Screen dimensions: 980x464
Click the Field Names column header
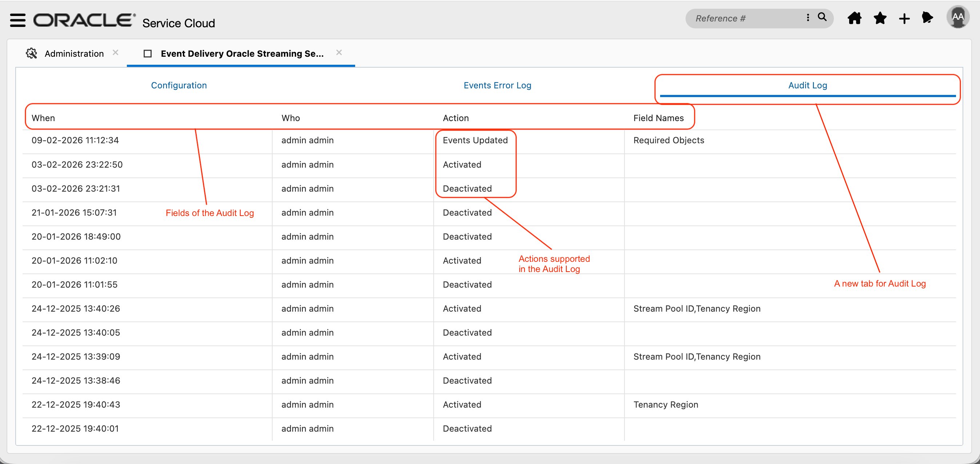pos(659,117)
